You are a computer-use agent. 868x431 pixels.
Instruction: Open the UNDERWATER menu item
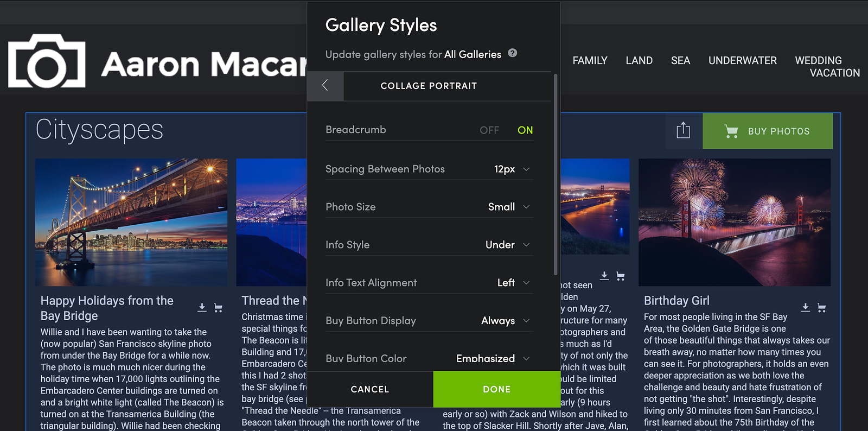(742, 60)
